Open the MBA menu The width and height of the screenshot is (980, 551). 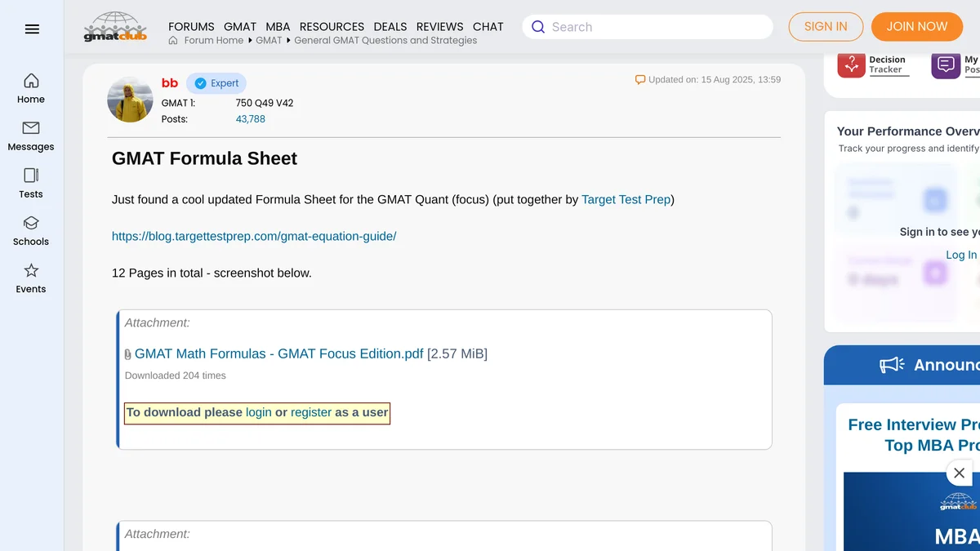click(x=278, y=26)
